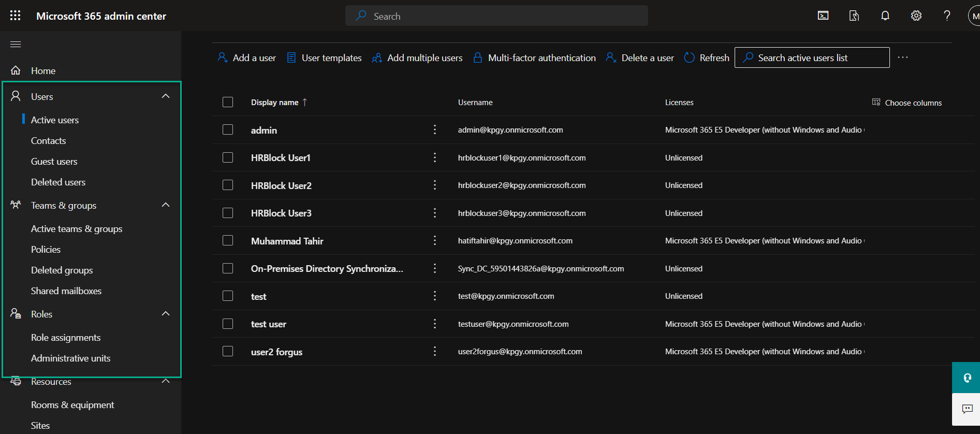Open Cloud Shell terminal icon in header
This screenshot has width=980, height=434.
point(823,16)
